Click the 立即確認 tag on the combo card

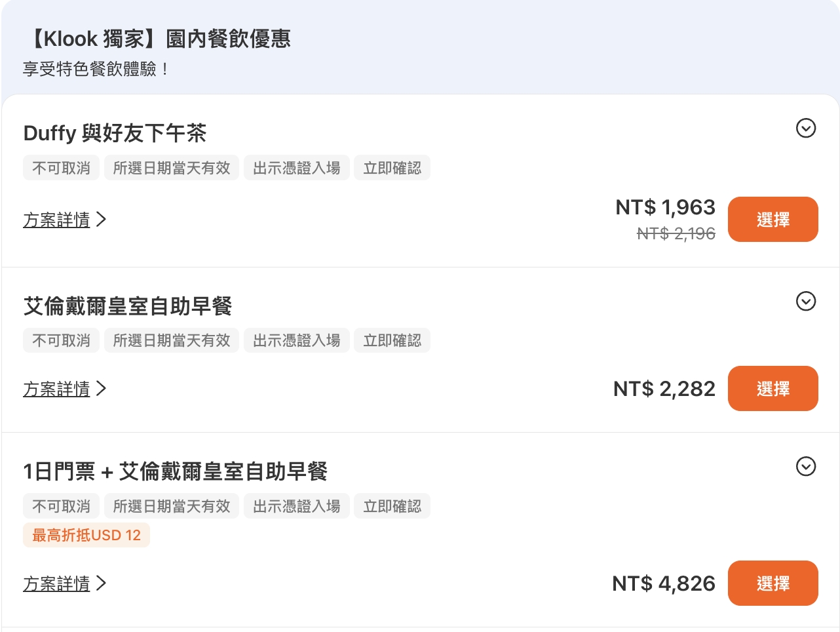pyautogui.click(x=392, y=505)
